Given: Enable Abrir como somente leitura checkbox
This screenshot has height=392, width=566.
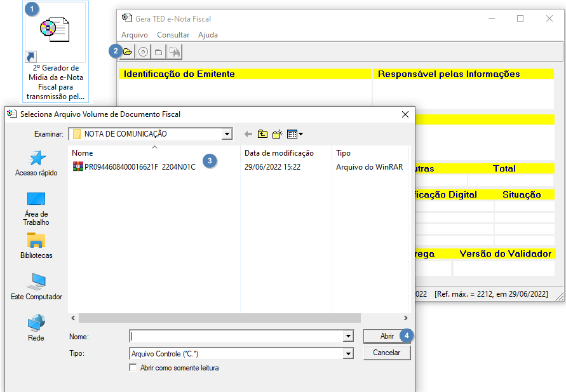Looking at the screenshot, I should click(133, 367).
